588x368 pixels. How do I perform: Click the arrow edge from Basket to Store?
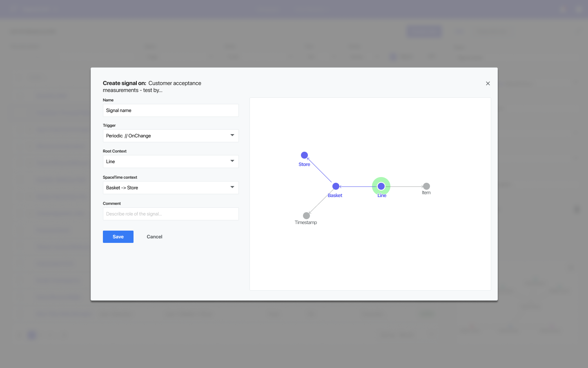tap(320, 170)
